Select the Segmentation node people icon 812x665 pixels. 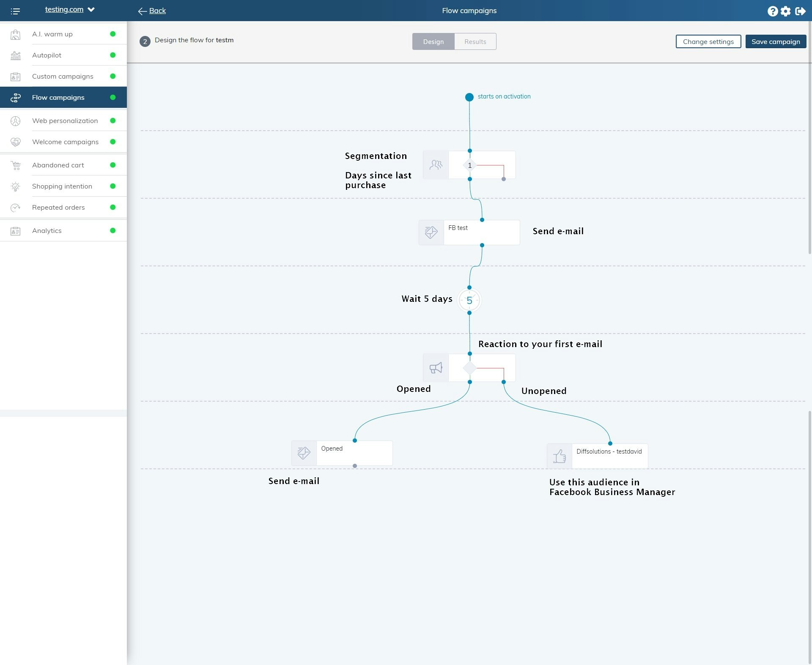436,165
